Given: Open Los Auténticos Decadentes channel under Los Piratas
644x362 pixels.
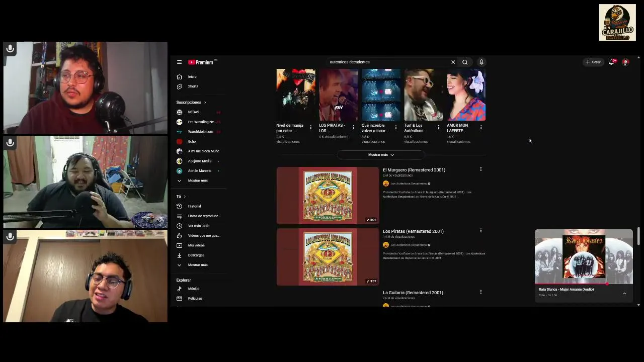Looking at the screenshot, I should tap(409, 245).
